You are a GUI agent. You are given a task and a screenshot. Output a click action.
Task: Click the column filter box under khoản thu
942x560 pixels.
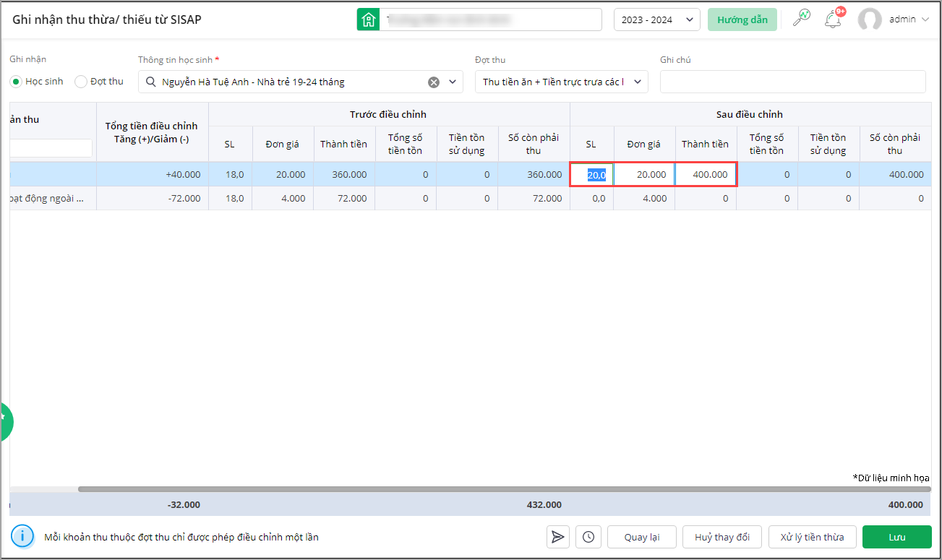click(51, 148)
